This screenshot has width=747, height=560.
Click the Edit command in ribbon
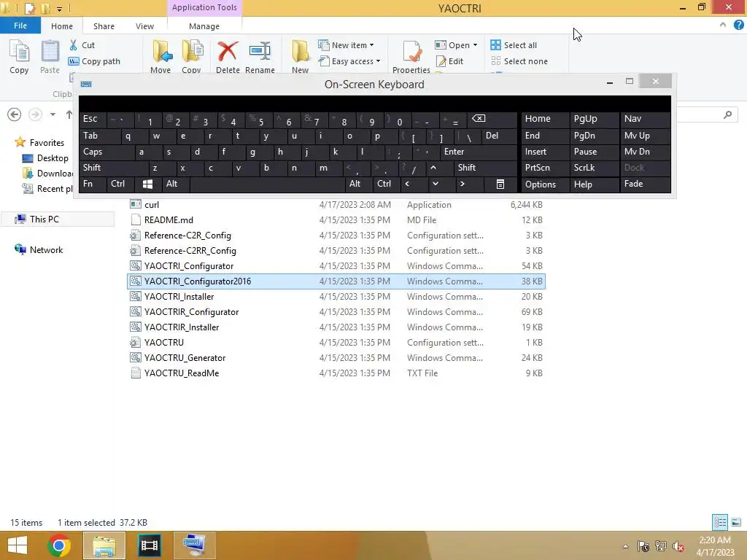point(449,61)
